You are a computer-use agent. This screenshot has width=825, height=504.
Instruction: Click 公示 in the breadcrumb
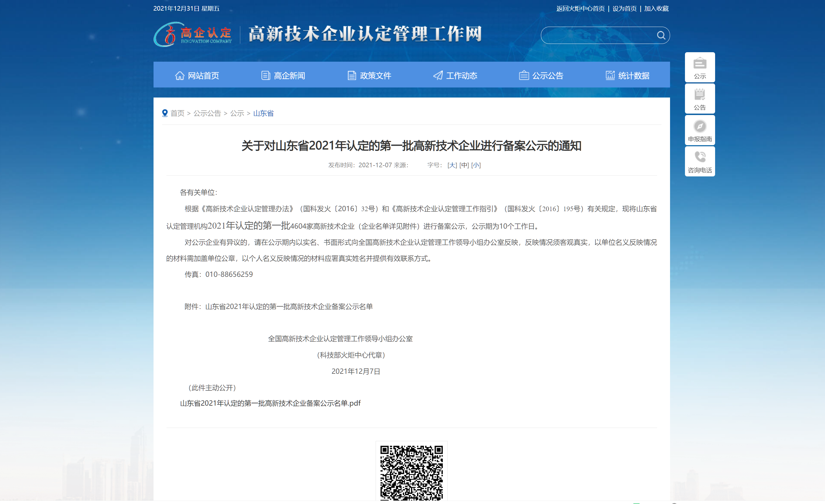pos(237,114)
